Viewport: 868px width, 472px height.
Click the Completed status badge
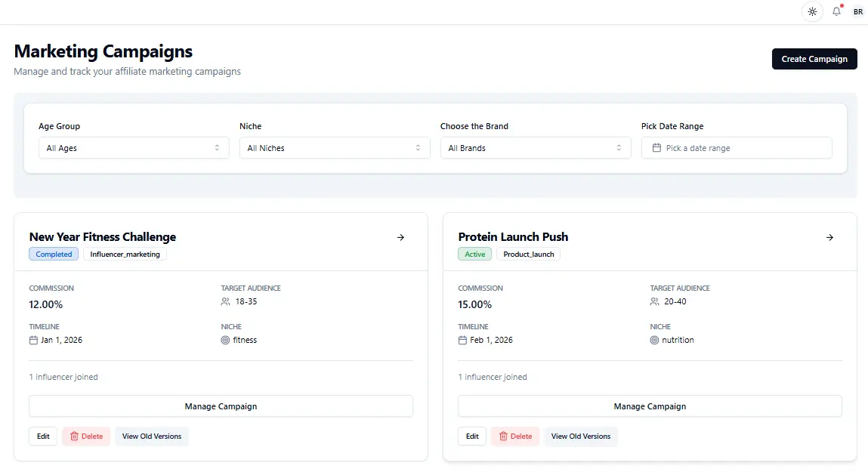click(x=54, y=254)
